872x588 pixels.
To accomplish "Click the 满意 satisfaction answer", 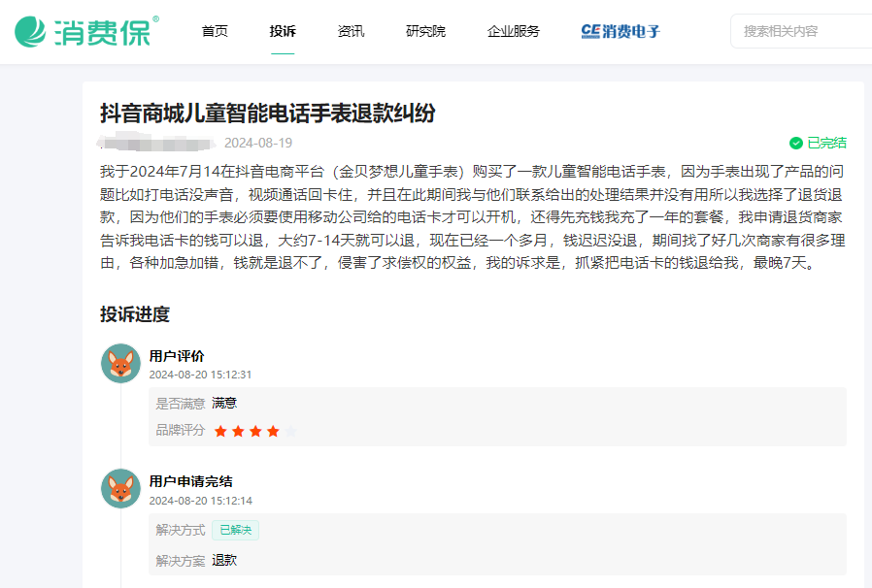I will point(223,403).
